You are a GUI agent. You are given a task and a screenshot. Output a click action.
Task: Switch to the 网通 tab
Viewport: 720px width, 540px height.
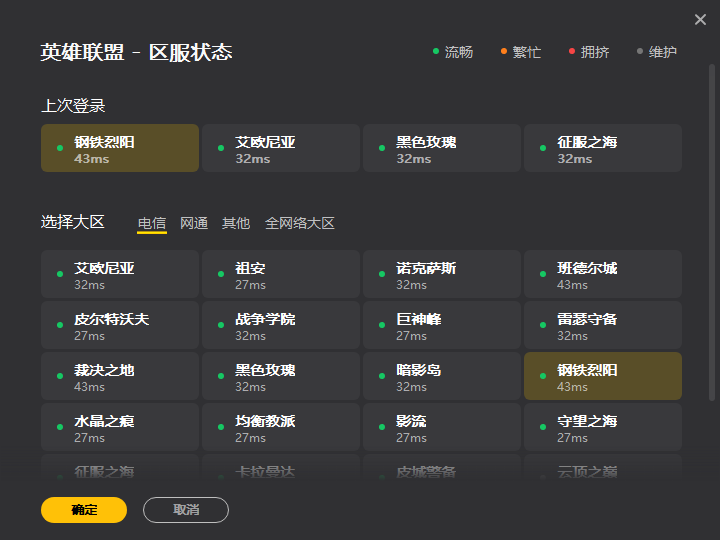194,223
